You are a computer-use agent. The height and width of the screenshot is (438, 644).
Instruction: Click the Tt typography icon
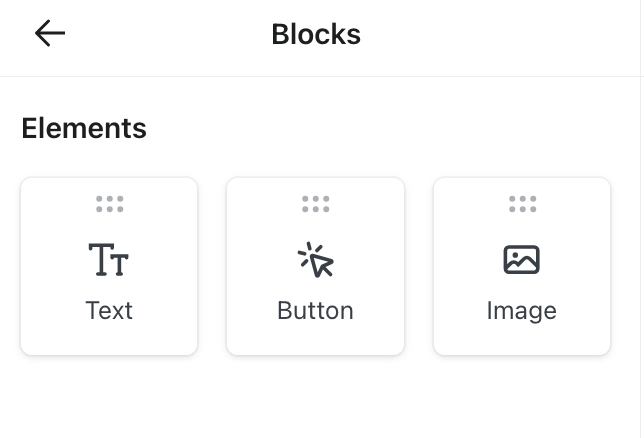(109, 260)
